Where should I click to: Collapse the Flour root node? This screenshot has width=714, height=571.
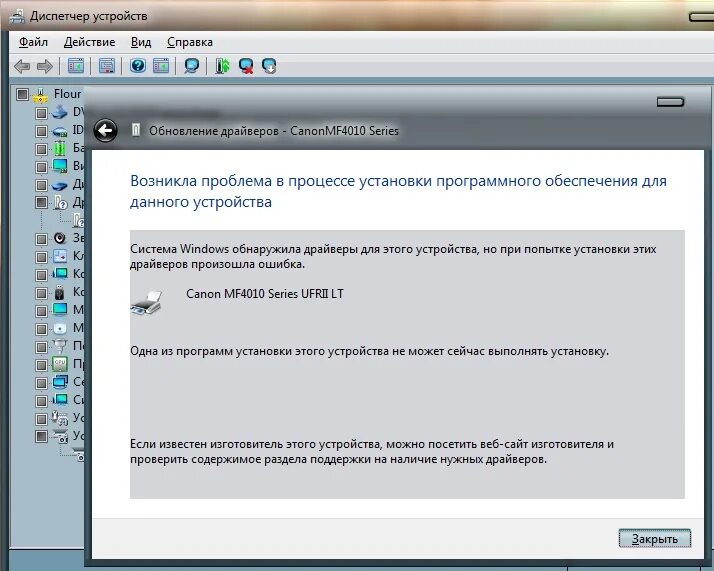pyautogui.click(x=22, y=95)
